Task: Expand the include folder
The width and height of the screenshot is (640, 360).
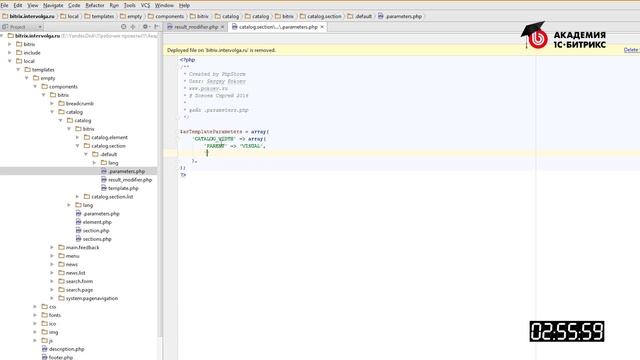Action: (x=10, y=53)
